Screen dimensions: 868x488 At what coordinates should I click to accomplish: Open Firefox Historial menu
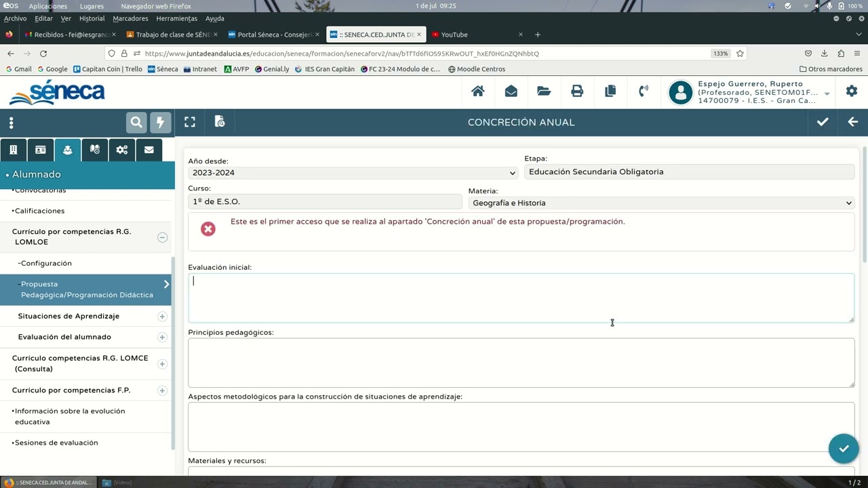(92, 18)
